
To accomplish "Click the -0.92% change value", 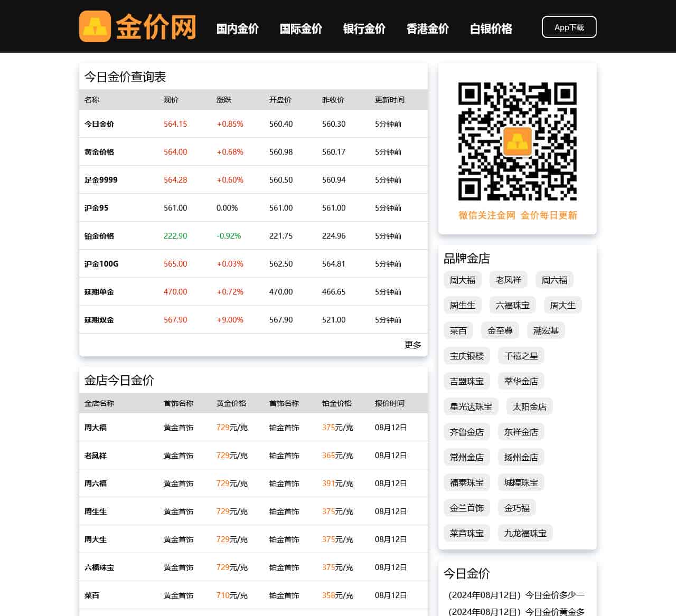I will tap(229, 236).
